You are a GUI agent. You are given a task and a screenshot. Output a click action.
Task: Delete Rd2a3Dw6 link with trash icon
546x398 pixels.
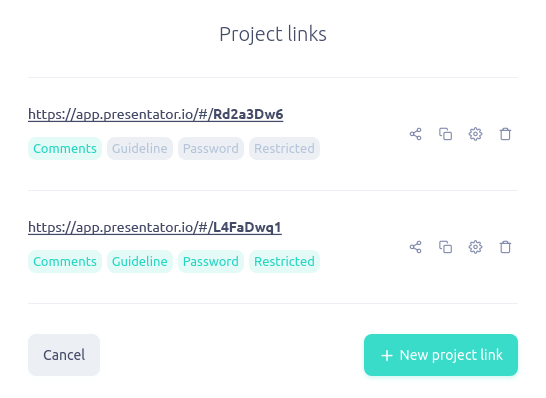click(x=505, y=134)
